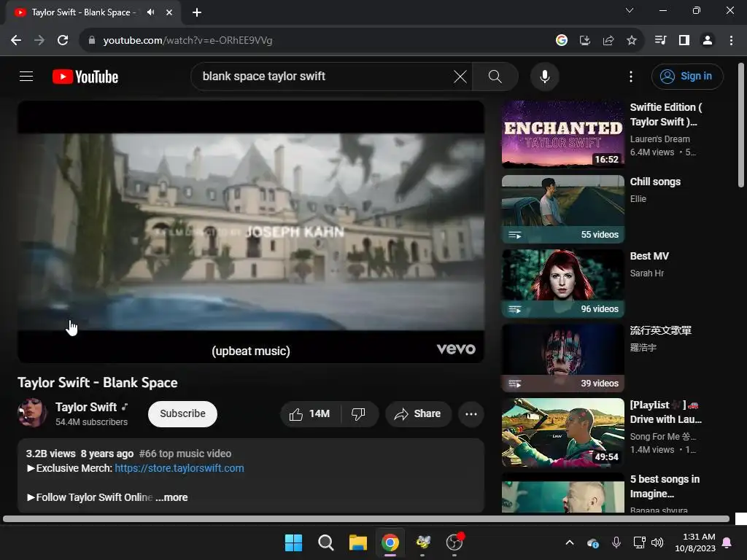The image size is (747, 560).
Task: Open the YouTube hamburger guide menu
Action: (x=26, y=76)
